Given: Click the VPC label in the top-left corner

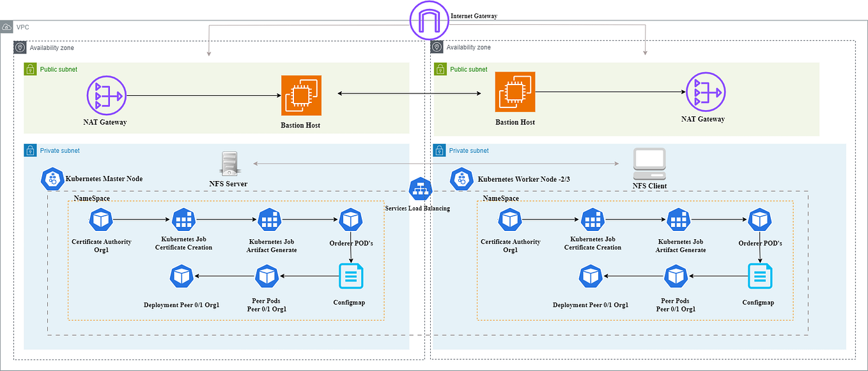Looking at the screenshot, I should click(22, 27).
